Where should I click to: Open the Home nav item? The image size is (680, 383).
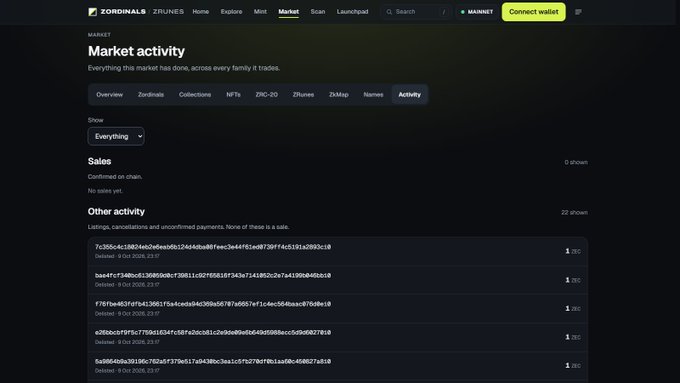coord(201,12)
